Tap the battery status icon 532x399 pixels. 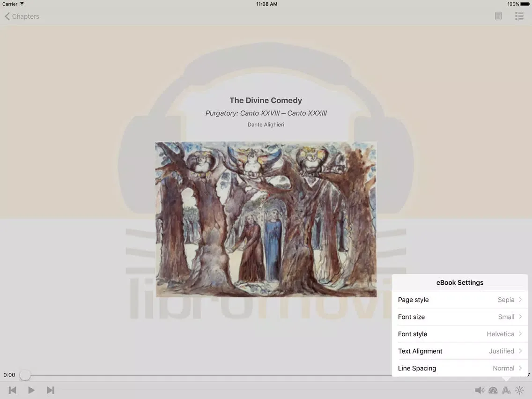(525, 4)
